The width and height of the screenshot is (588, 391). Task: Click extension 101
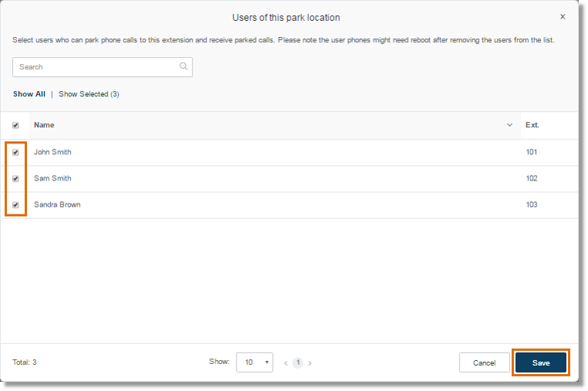[x=532, y=152]
